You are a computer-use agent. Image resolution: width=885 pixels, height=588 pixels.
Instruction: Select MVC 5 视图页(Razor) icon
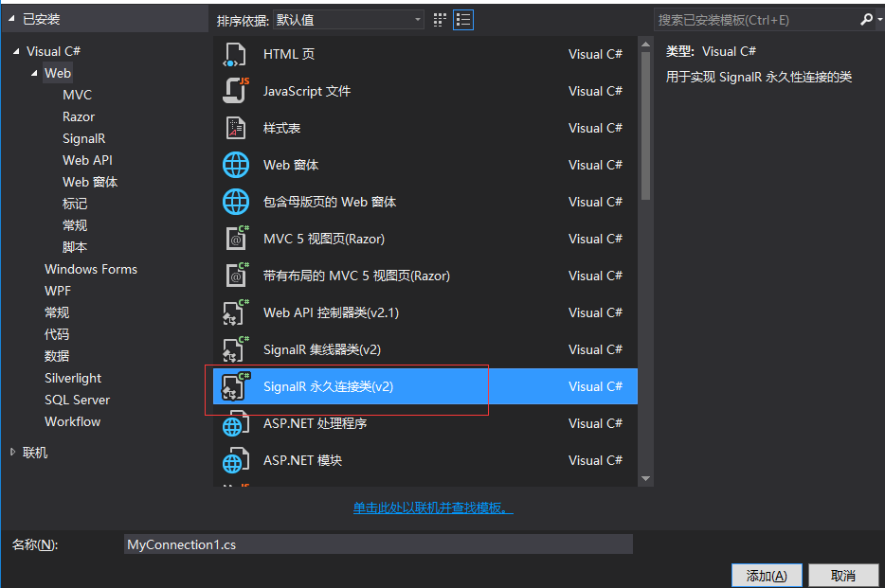click(x=235, y=239)
